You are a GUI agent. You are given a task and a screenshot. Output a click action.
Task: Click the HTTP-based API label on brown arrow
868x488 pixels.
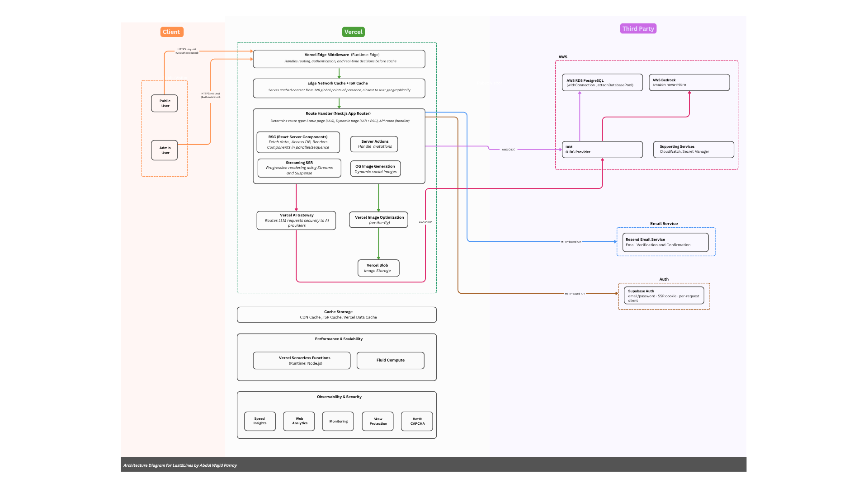pos(575,294)
